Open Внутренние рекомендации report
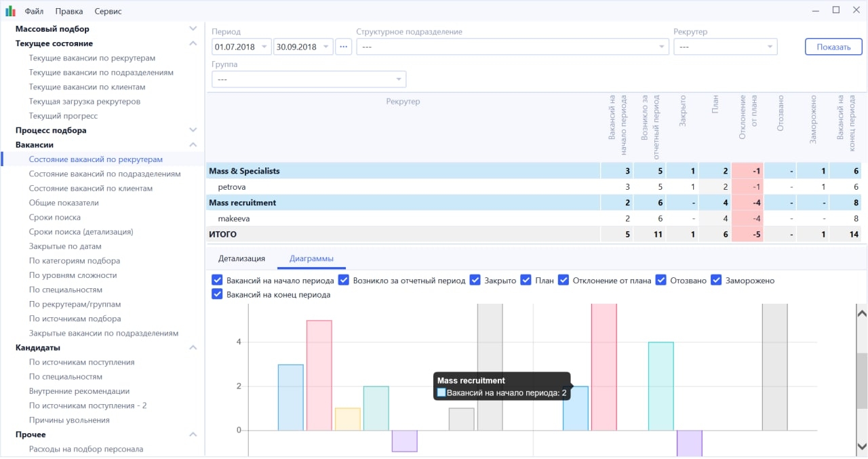 point(79,391)
